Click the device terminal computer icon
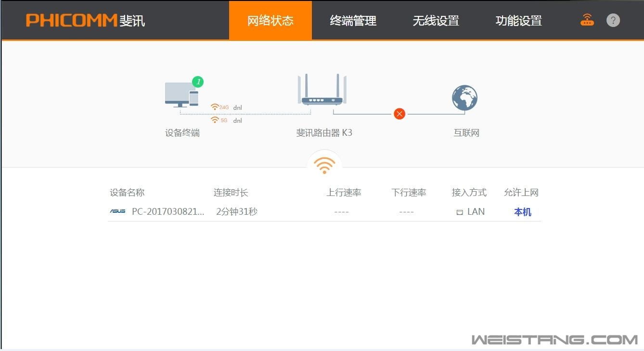This screenshot has width=644, height=351. coord(181,94)
